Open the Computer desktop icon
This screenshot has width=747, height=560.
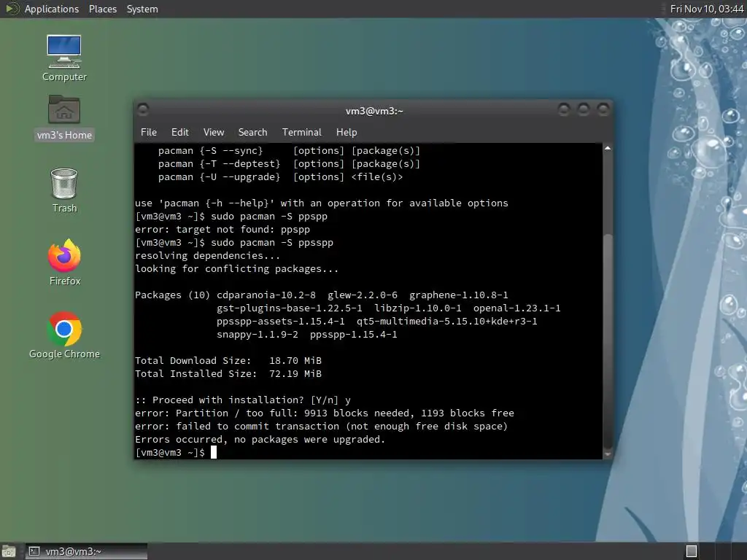click(64, 58)
